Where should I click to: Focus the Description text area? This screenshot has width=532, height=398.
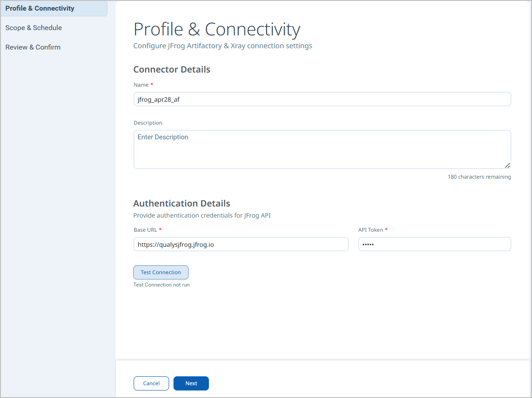[322, 149]
